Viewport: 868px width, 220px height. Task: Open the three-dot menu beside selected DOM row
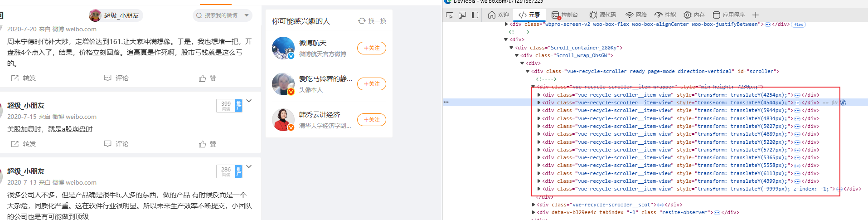pos(446,103)
